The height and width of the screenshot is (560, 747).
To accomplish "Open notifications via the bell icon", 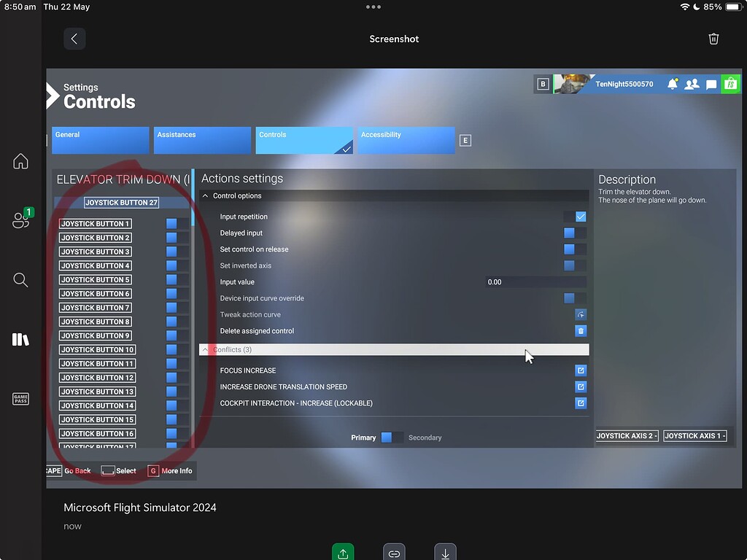I will pyautogui.click(x=673, y=84).
